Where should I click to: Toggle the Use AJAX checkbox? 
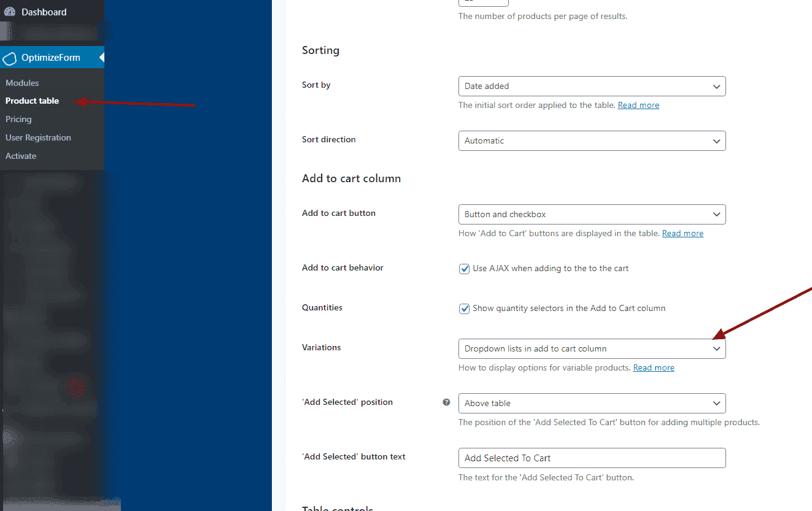(x=465, y=269)
